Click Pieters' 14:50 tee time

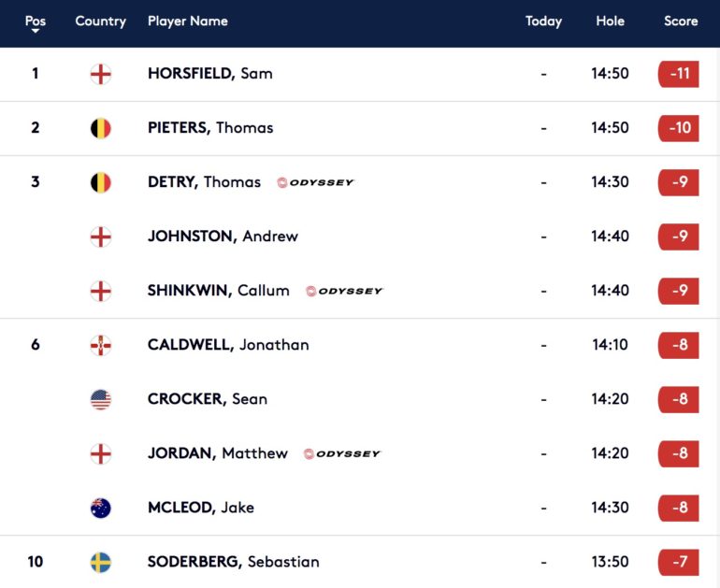pyautogui.click(x=610, y=128)
